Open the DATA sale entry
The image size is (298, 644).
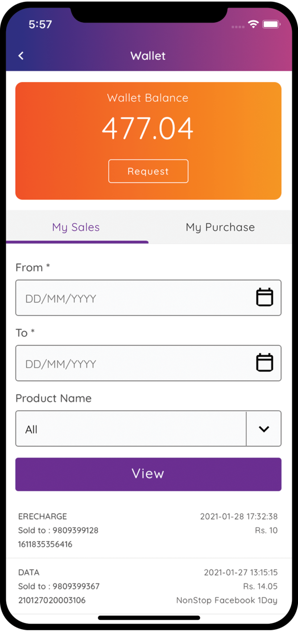pos(148,586)
